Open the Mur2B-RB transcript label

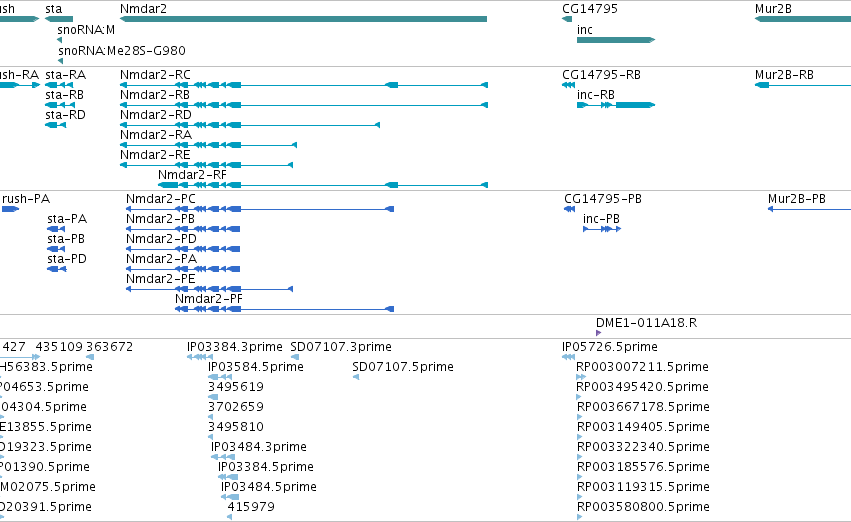(x=784, y=75)
